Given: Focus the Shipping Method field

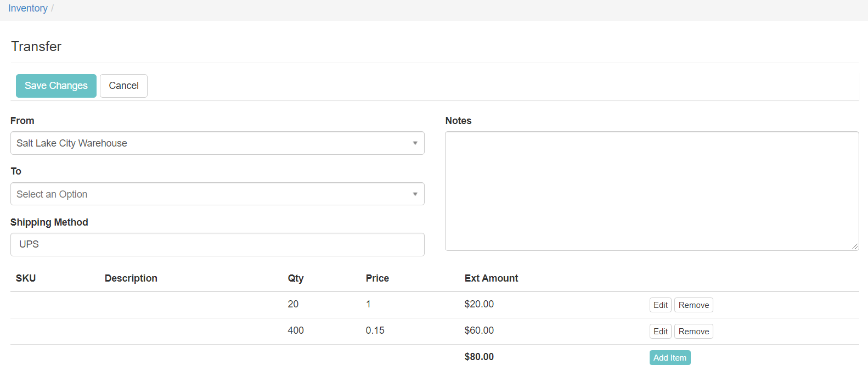Looking at the screenshot, I should point(217,245).
